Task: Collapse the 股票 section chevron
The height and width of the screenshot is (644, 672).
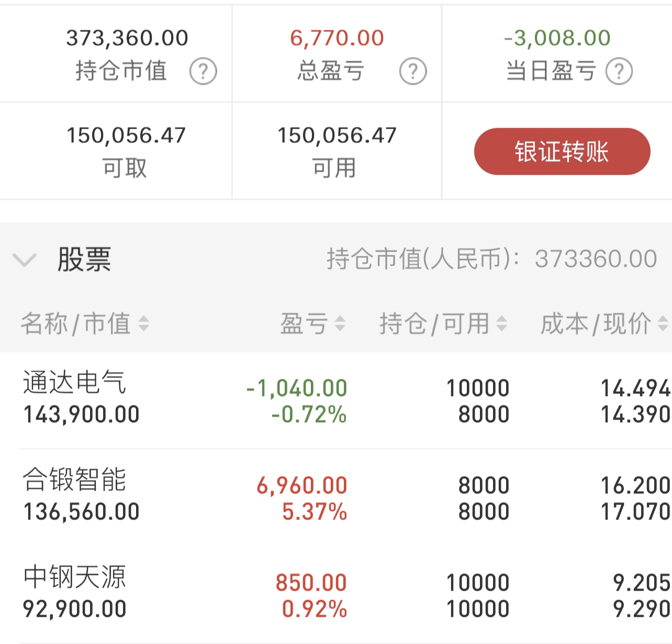Action: (24, 259)
